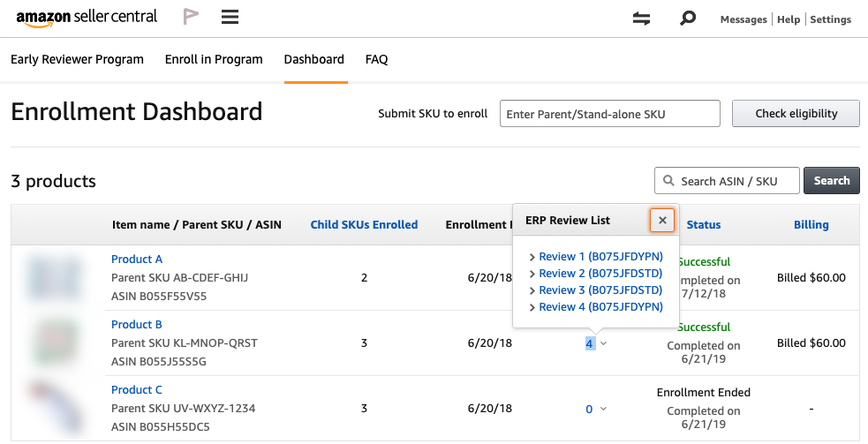The height and width of the screenshot is (444, 868).
Task: Click Product A's child SKU count 2
Action: pos(364,277)
